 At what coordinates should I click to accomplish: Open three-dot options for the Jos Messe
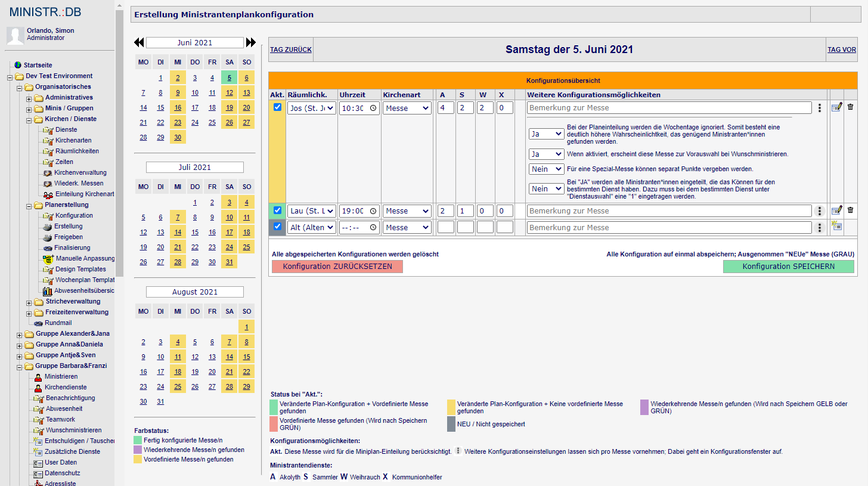820,108
